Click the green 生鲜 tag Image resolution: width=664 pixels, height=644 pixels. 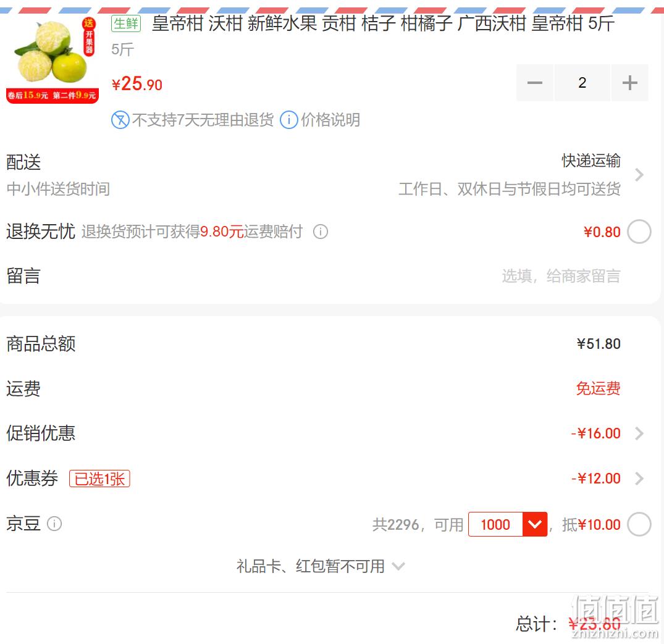pos(126,23)
